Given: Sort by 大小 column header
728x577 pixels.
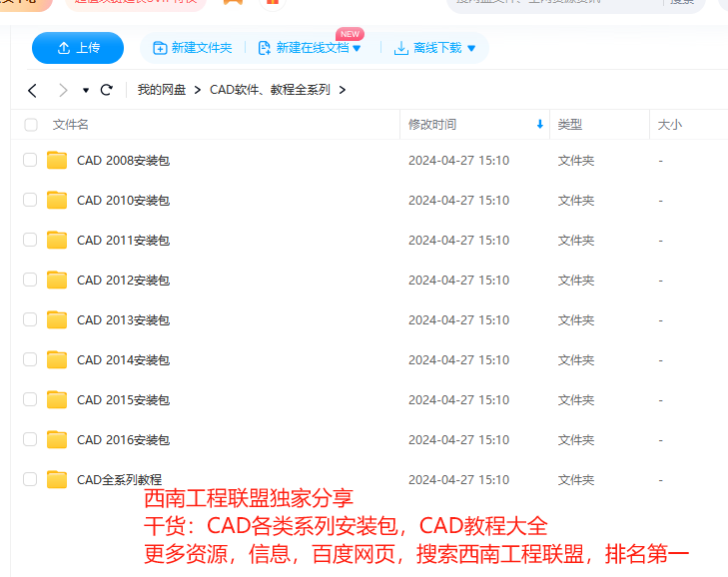Looking at the screenshot, I should point(669,125).
